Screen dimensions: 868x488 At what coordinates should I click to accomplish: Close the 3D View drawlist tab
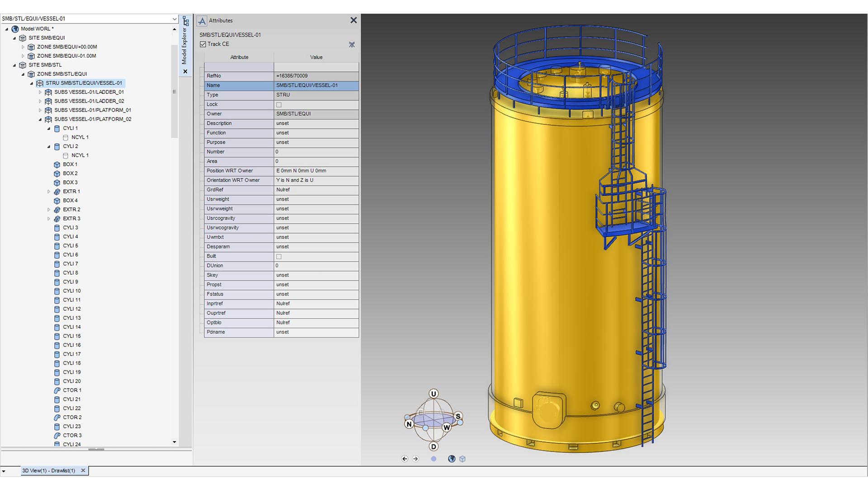coord(83,470)
